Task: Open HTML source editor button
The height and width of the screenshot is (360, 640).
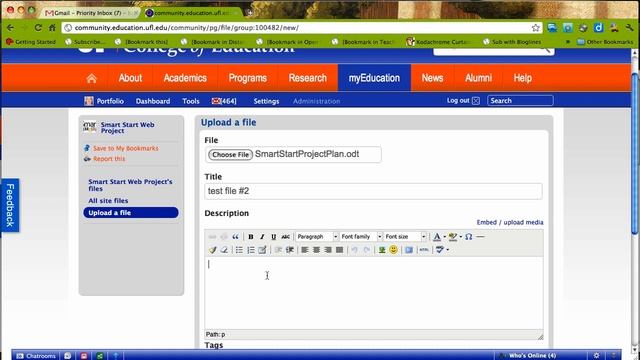Action: pos(424,250)
